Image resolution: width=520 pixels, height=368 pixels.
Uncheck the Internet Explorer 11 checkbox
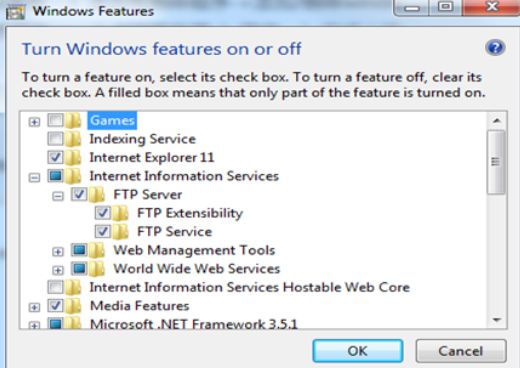[55, 157]
